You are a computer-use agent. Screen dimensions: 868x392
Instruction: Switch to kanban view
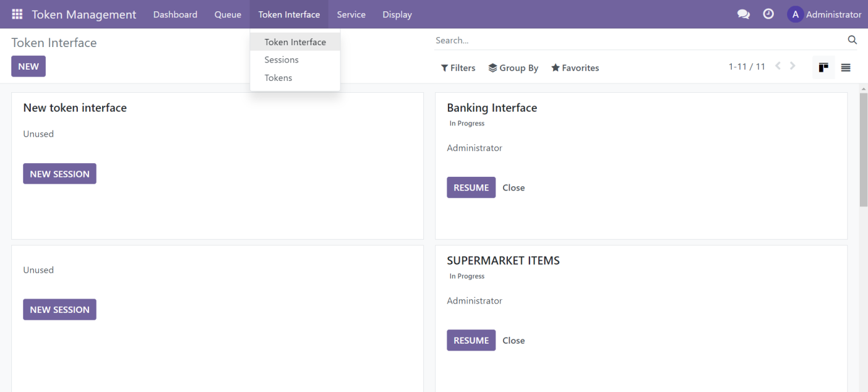(823, 67)
